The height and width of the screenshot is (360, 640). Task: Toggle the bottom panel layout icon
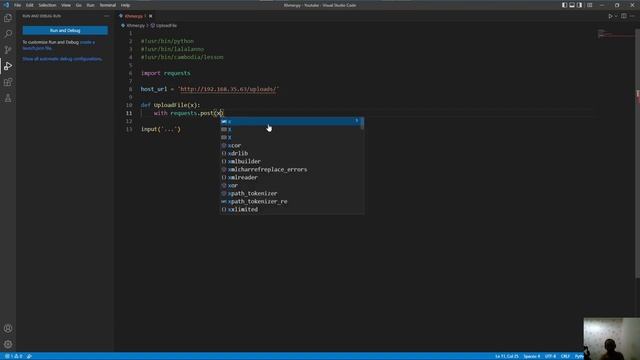tap(572, 5)
